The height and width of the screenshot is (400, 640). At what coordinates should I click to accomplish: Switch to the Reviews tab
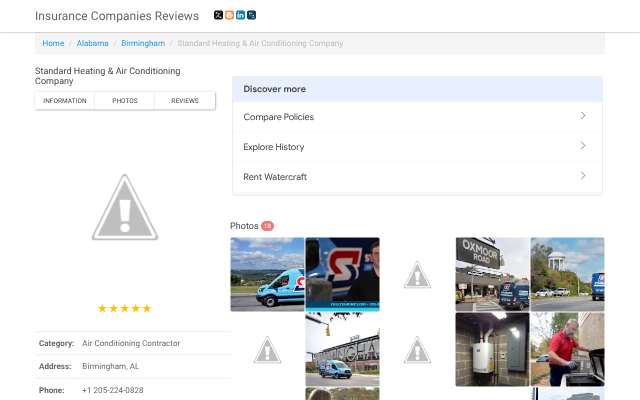[x=185, y=101]
